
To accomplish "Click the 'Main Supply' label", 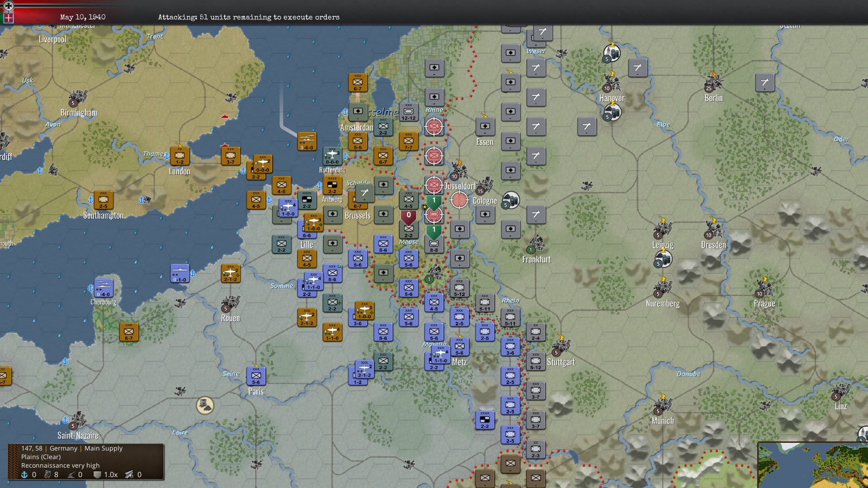I will 104,448.
